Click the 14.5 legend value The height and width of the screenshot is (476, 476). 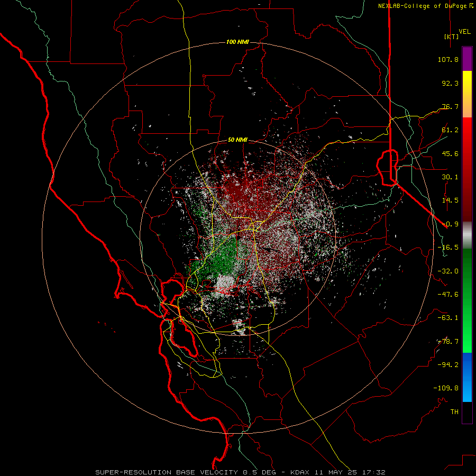[x=450, y=200]
